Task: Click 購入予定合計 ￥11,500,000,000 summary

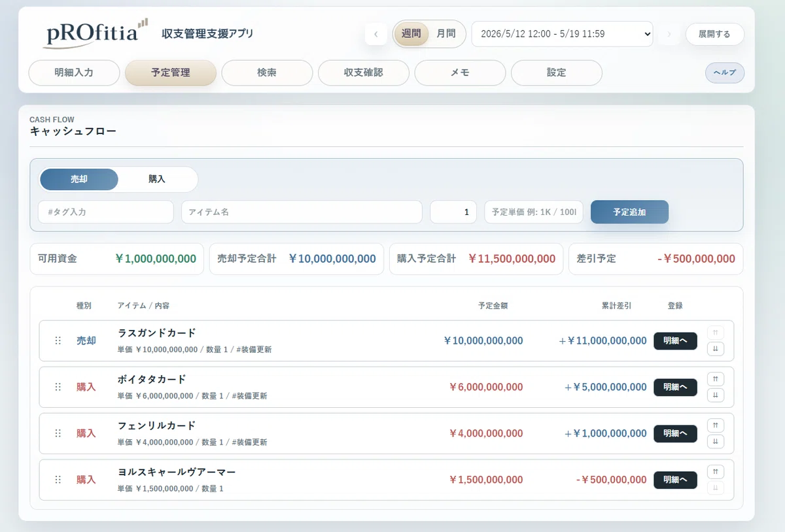Action: [x=476, y=259]
